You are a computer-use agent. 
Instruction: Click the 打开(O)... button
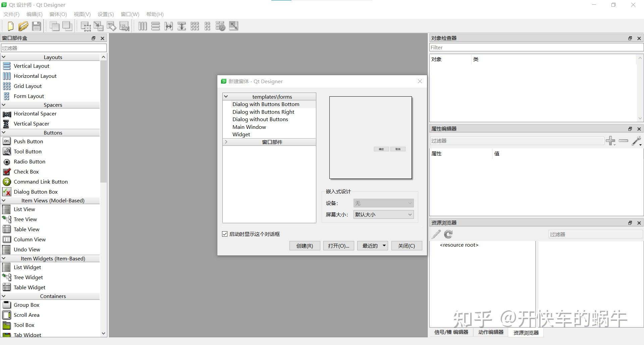pyautogui.click(x=338, y=246)
